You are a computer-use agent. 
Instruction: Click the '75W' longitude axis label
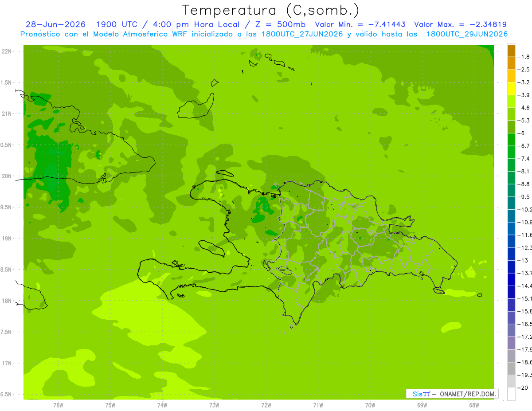110,405
